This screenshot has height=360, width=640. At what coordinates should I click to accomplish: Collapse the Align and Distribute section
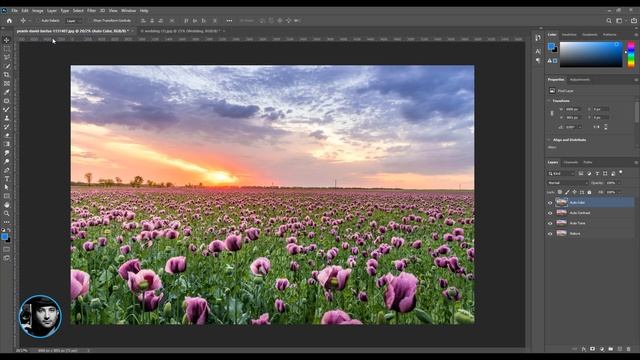click(549, 140)
